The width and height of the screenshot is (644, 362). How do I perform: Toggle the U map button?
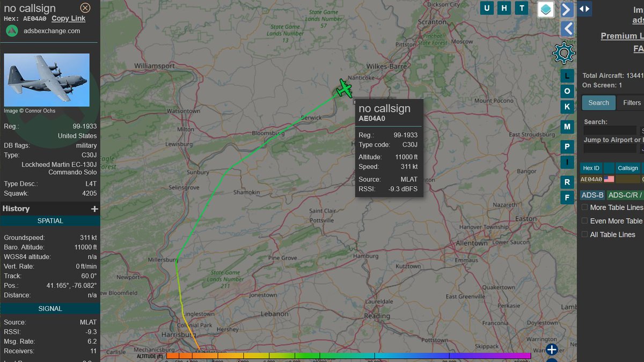(487, 8)
